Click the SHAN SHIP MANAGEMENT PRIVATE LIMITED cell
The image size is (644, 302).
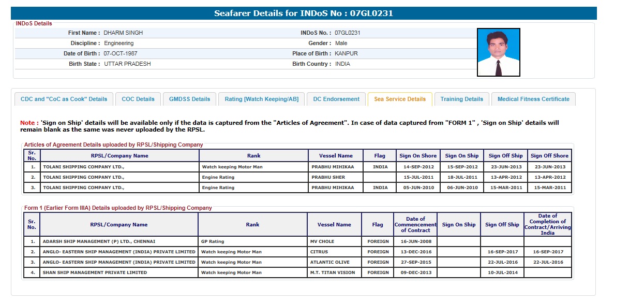119,272
